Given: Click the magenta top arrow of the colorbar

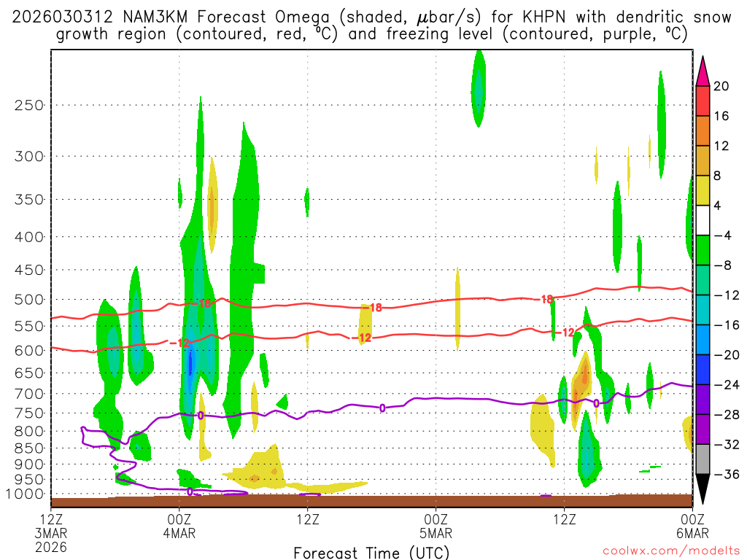Looking at the screenshot, I should tap(703, 71).
